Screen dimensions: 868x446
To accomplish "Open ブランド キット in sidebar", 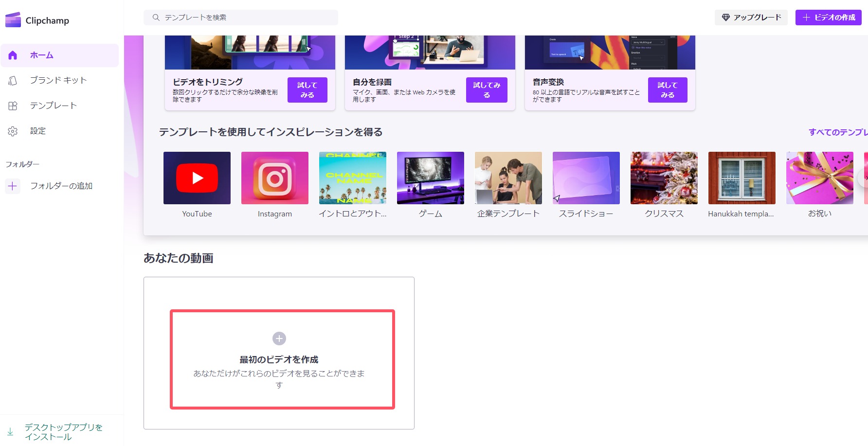I will tap(58, 80).
